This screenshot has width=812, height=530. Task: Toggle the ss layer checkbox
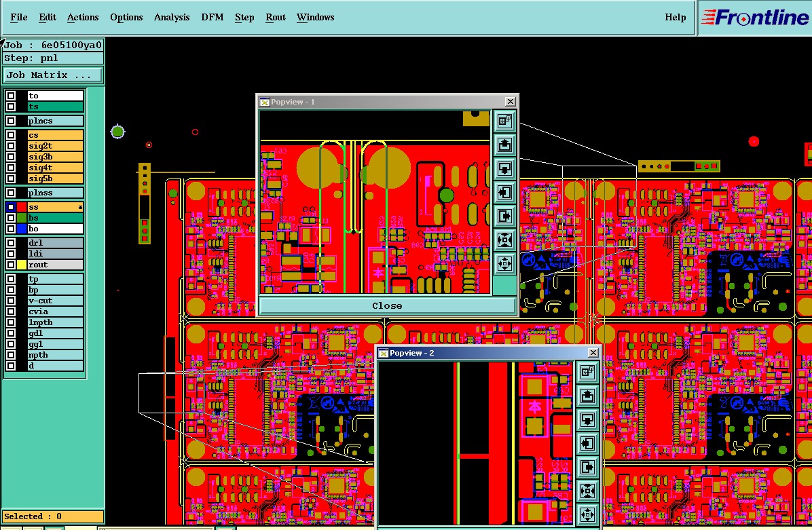pyautogui.click(x=11, y=207)
